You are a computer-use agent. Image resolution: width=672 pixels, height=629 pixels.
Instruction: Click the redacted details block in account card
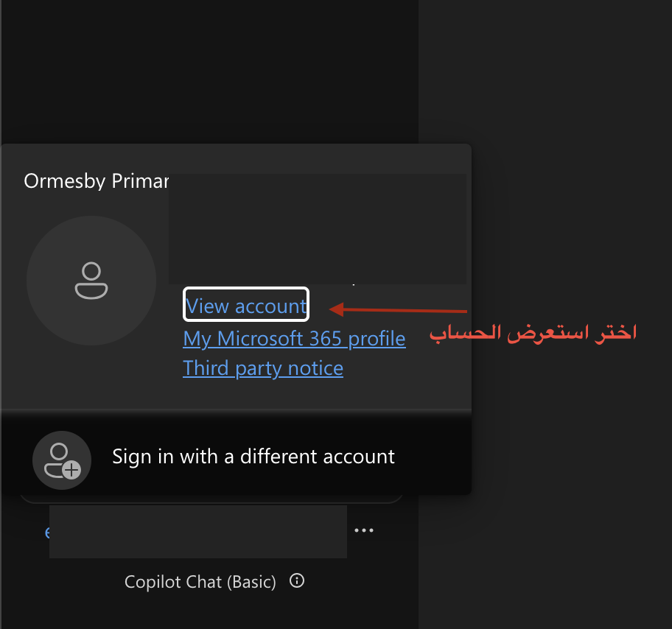pyautogui.click(x=317, y=228)
